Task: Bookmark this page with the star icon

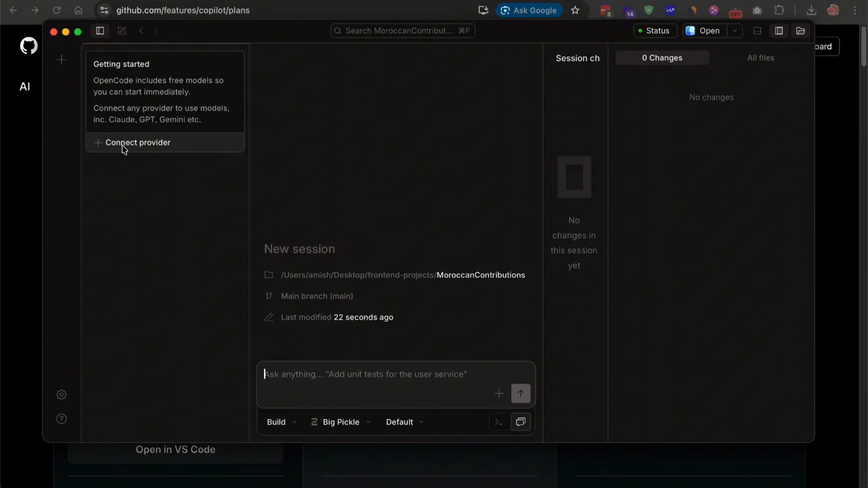Action: [575, 10]
